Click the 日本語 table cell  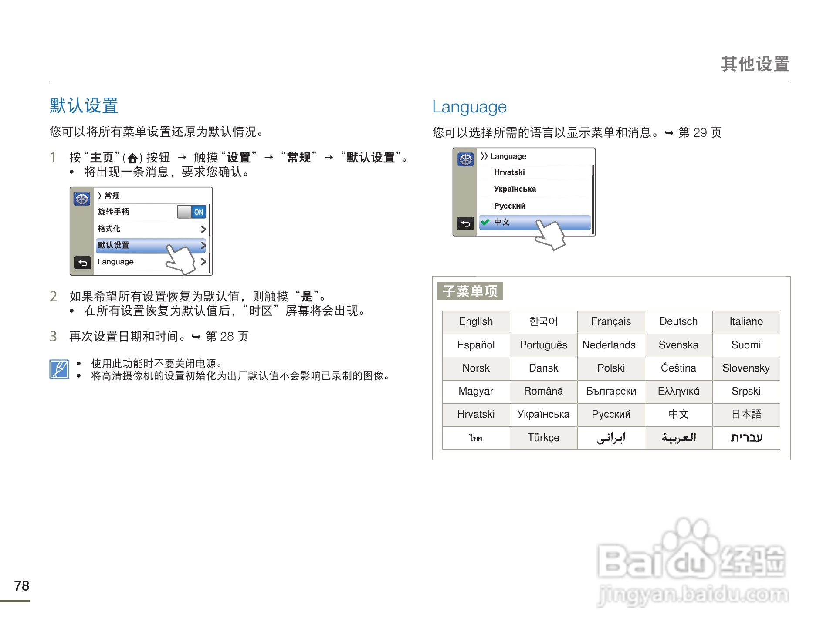pos(746,414)
